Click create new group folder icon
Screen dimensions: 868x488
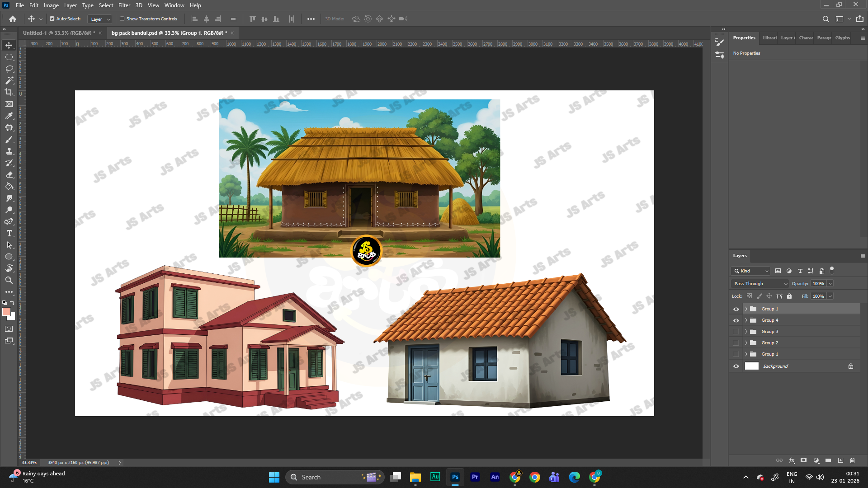(828, 460)
